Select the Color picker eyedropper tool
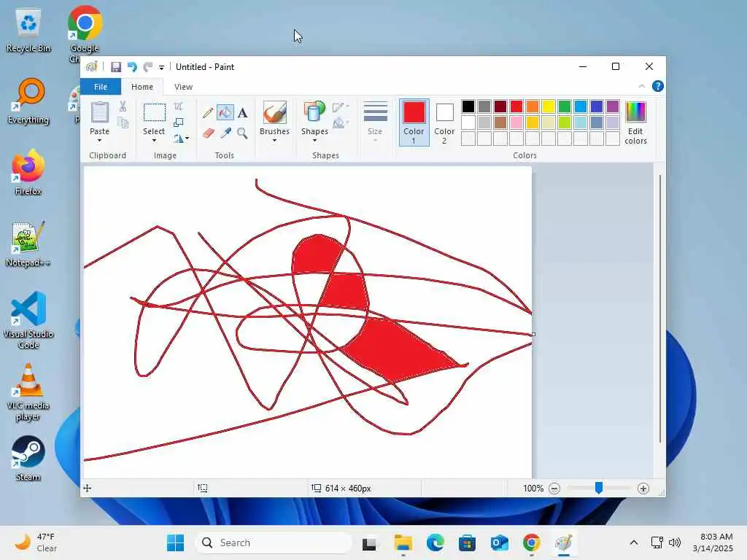The image size is (747, 560). pos(225,133)
